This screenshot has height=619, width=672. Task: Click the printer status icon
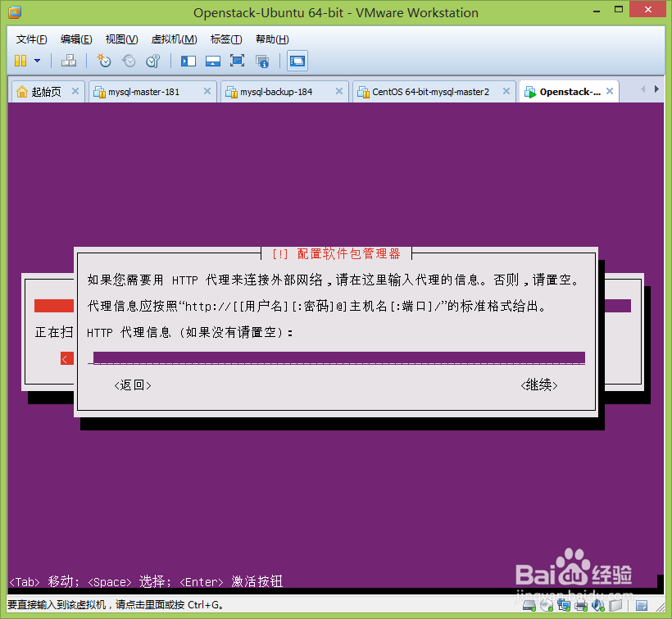coord(581,607)
